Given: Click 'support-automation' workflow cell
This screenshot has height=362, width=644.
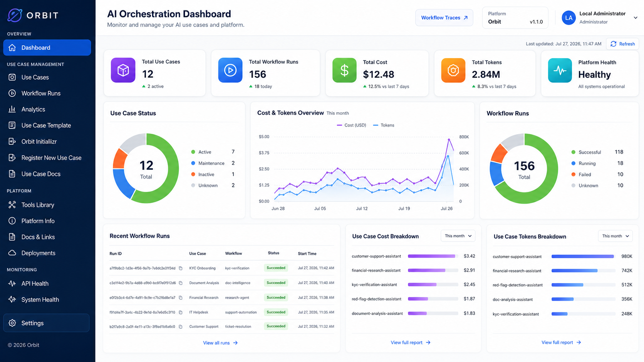Looking at the screenshot, I should (241, 312).
